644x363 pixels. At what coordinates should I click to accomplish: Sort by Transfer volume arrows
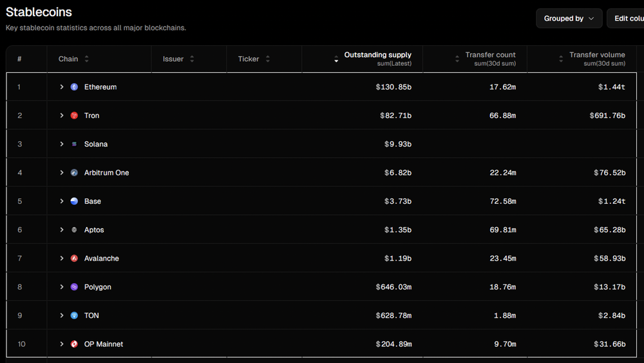(561, 59)
